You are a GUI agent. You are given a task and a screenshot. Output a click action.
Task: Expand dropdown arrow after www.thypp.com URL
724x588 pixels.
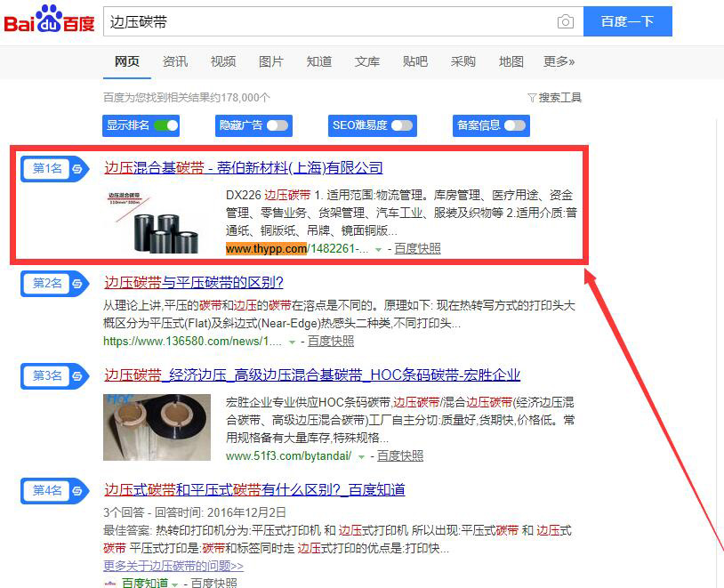[379, 249]
